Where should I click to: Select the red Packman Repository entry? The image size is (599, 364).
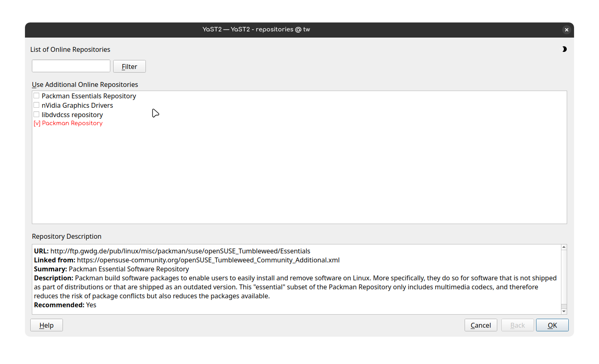coord(68,123)
